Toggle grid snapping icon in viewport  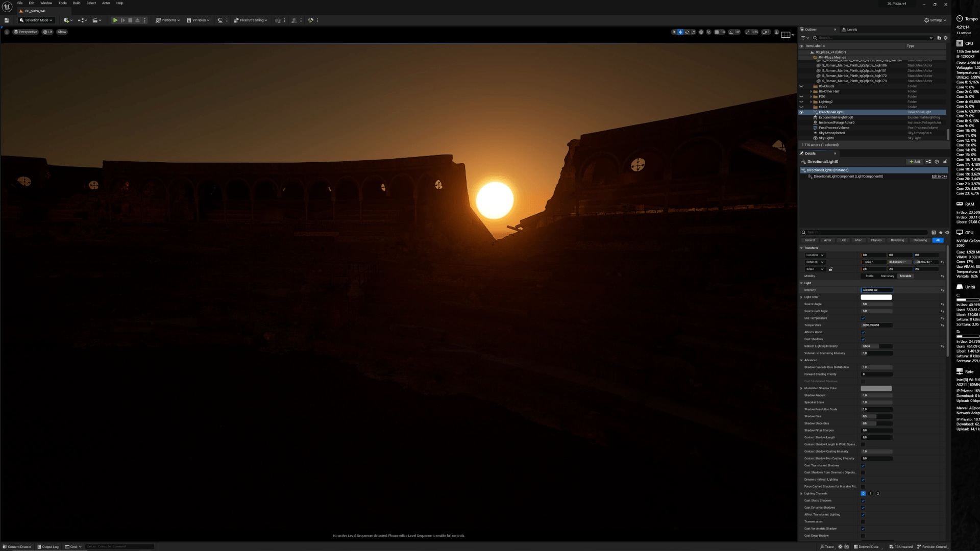pos(717,32)
